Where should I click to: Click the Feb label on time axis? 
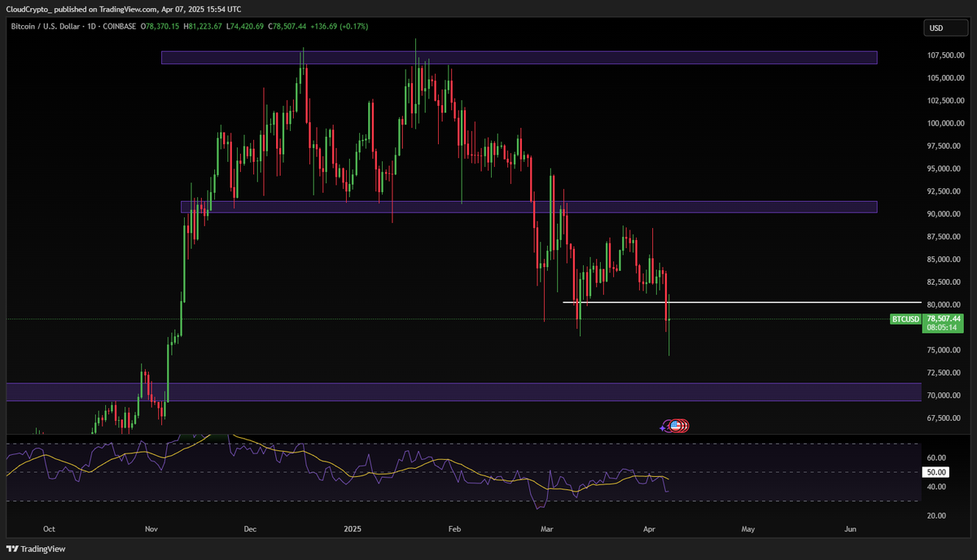(454, 529)
